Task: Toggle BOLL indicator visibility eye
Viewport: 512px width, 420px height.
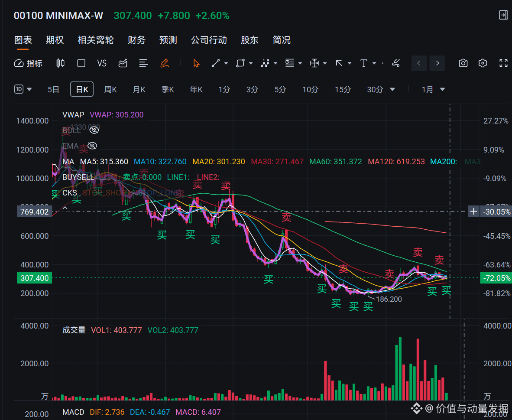Action: click(x=94, y=130)
